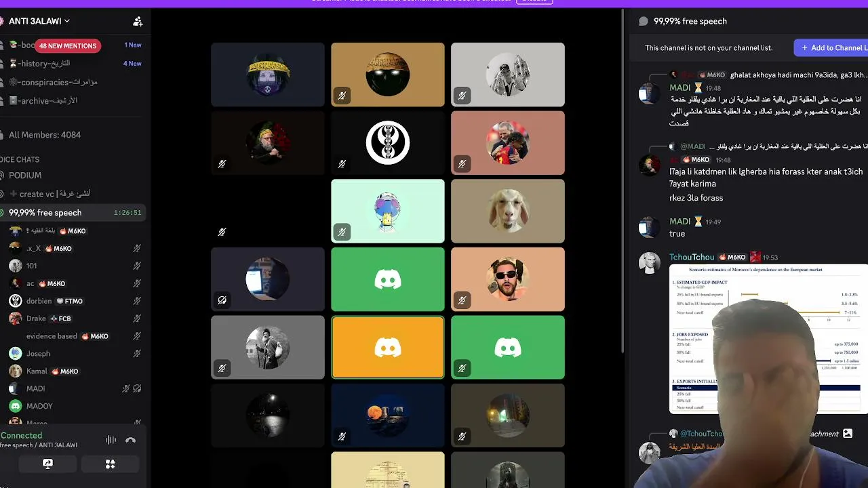This screenshot has height=488, width=868.
Task: Open MADI's avatar on the 19:48 message
Action: click(x=649, y=94)
